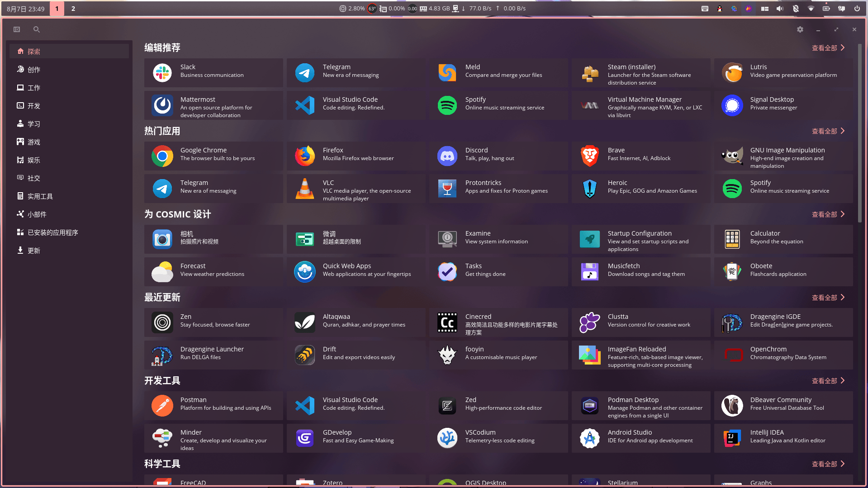868x488 pixels.
Task: Open the VSCodium app card
Action: (498, 438)
